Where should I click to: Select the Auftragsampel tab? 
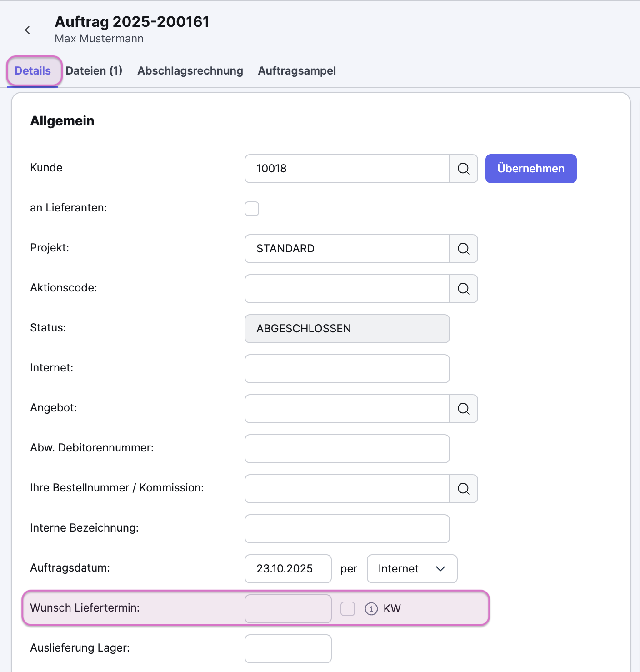297,71
